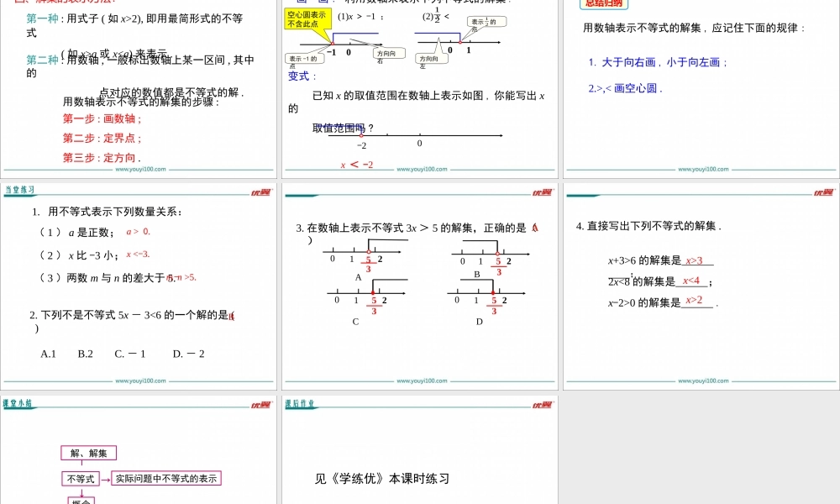Click the heading 1. 用不等式表示下列数量关系：
The image size is (840, 504).
(108, 212)
